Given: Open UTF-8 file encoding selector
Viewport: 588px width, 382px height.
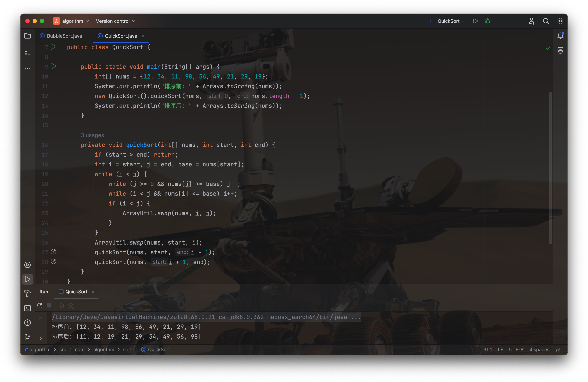Looking at the screenshot, I should click(x=516, y=350).
